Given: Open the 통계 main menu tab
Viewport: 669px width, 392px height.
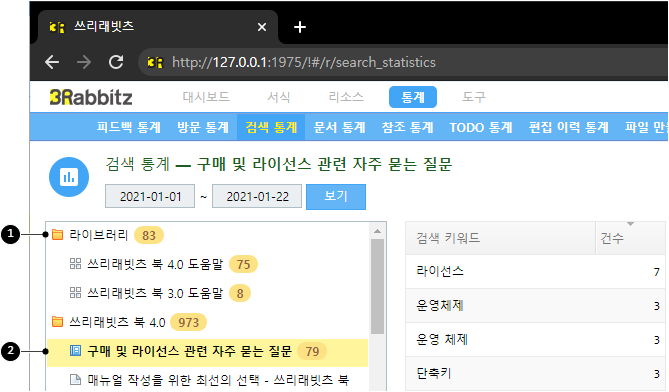Looking at the screenshot, I should click(x=413, y=97).
